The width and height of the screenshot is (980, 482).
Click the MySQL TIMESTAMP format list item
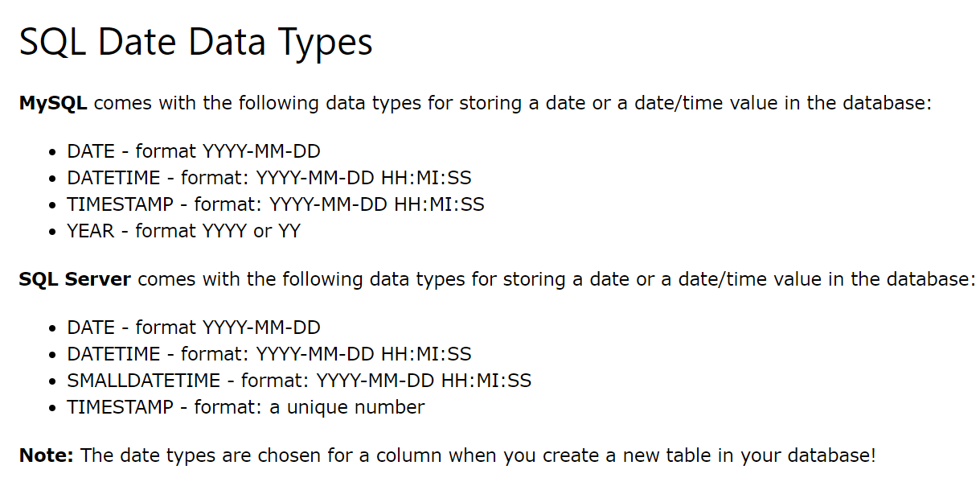275,204
